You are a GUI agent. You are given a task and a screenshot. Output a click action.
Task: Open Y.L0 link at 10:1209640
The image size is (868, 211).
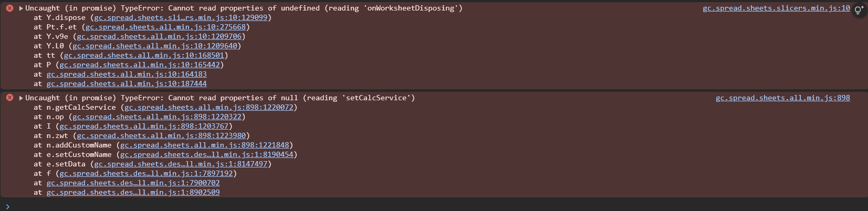[x=155, y=46]
